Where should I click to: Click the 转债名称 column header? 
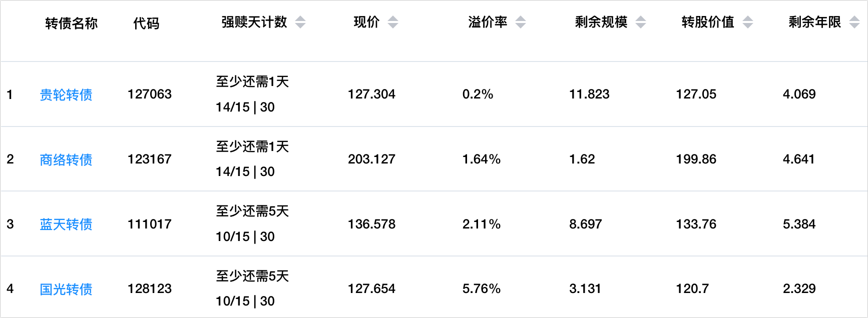pyautogui.click(x=71, y=23)
